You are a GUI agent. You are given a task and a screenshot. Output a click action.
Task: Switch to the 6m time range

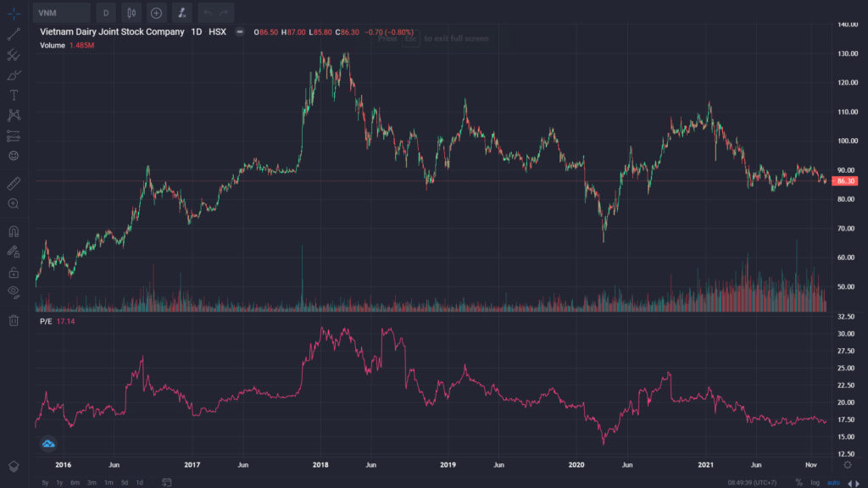[75, 482]
